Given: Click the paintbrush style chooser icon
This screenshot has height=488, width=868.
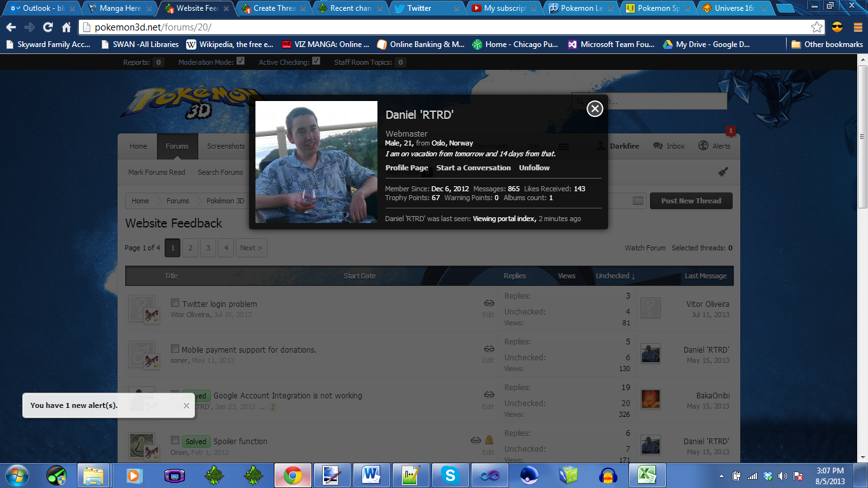Looking at the screenshot, I should click(723, 172).
